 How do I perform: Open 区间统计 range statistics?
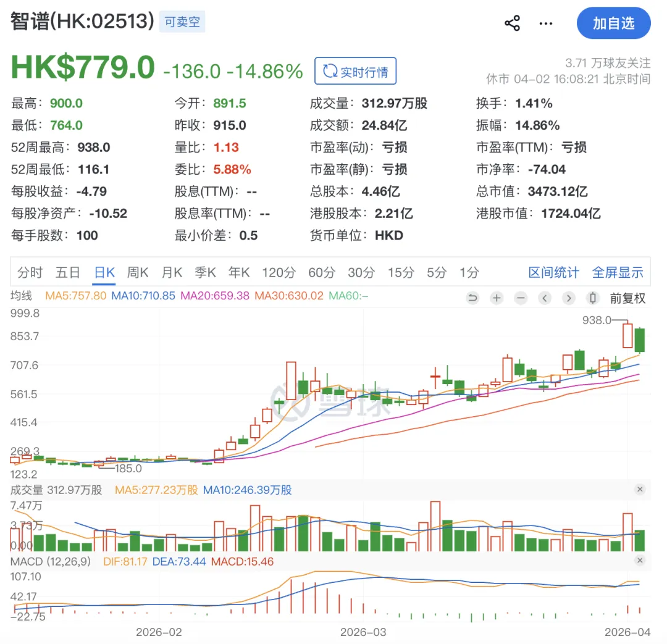coord(553,272)
